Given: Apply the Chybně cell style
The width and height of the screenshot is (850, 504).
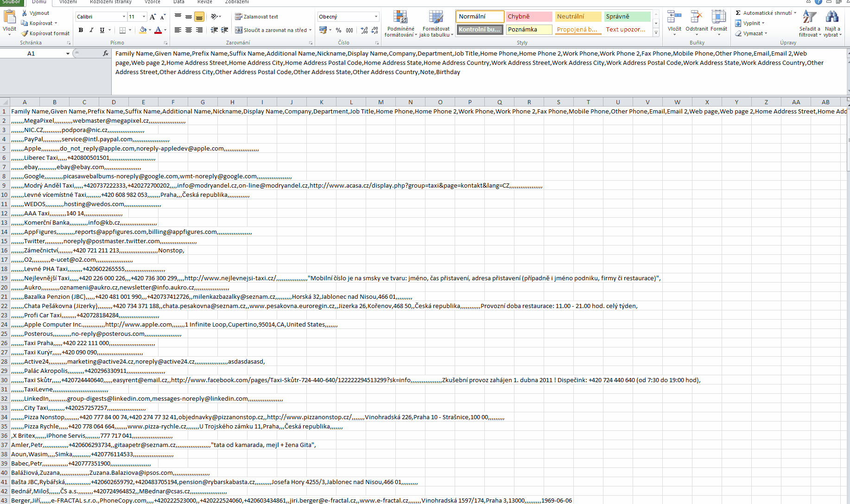Looking at the screenshot, I should (x=529, y=17).
